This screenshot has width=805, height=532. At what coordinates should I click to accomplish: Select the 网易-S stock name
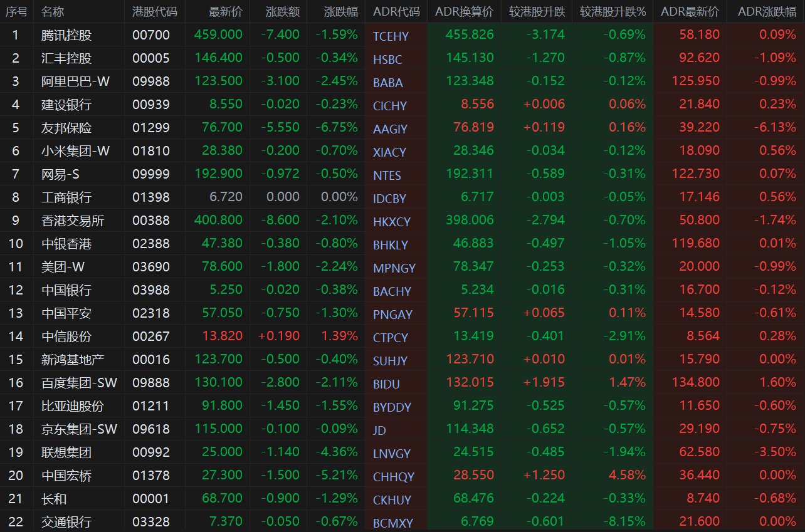tap(59, 174)
